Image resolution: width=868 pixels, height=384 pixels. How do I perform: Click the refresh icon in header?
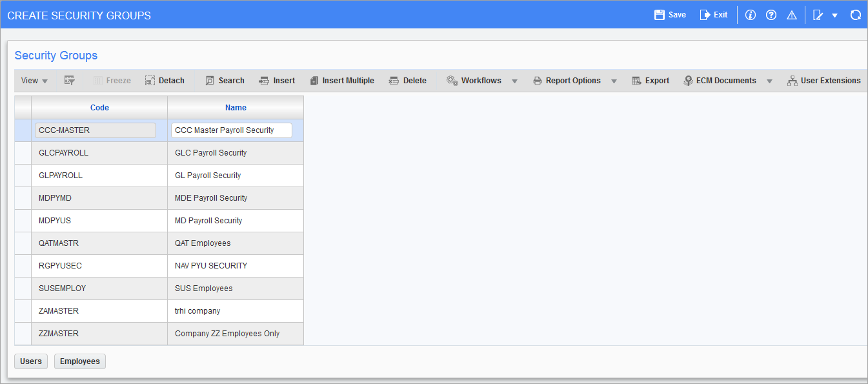(x=856, y=15)
